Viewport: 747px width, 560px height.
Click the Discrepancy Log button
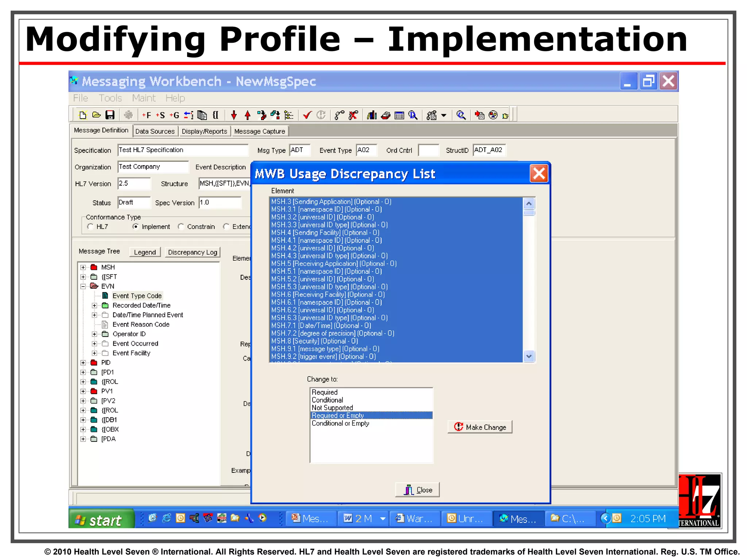tap(193, 252)
